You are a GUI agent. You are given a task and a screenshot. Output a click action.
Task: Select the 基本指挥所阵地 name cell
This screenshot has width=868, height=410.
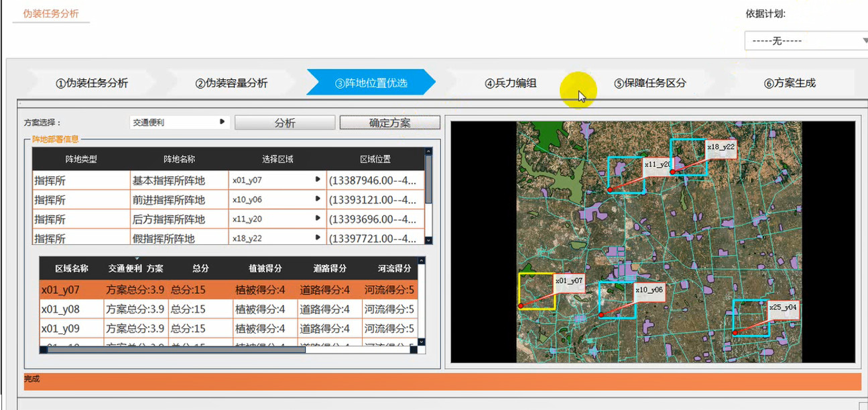(179, 181)
